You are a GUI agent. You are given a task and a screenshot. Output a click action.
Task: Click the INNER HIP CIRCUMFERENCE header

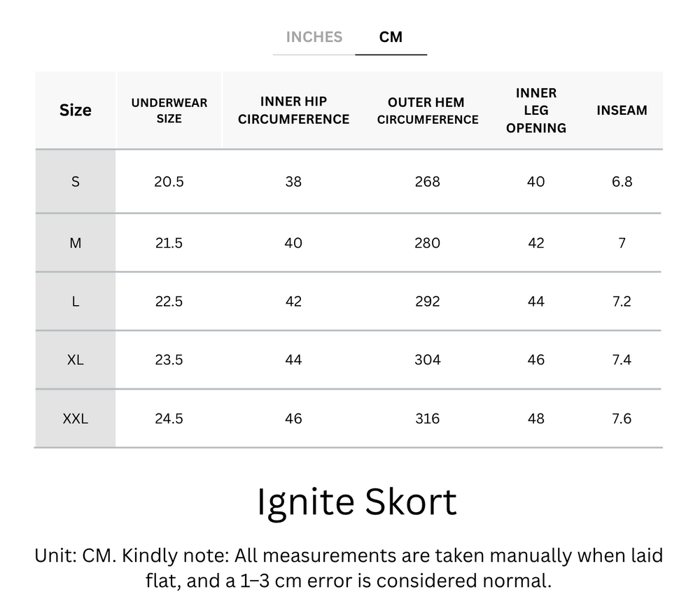pyautogui.click(x=293, y=110)
